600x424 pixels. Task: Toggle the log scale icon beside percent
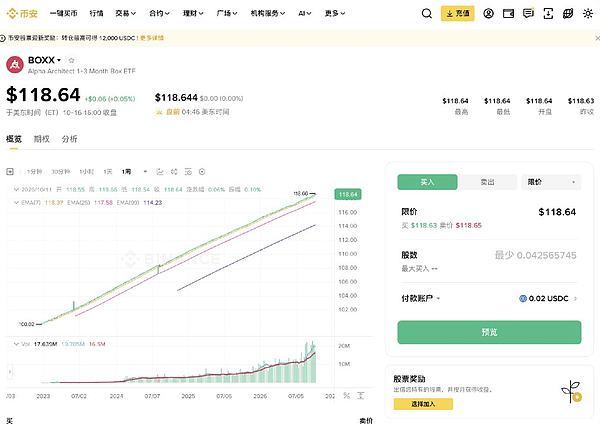click(361, 396)
